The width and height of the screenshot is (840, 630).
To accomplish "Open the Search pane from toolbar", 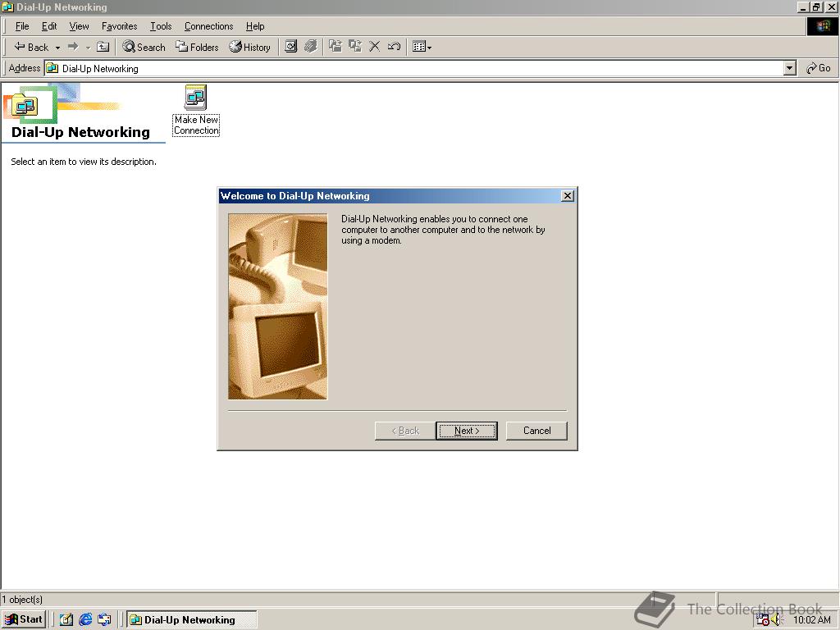I will point(144,47).
